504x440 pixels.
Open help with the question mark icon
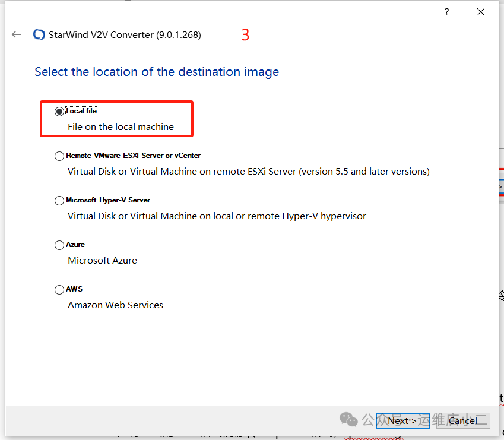pyautogui.click(x=446, y=12)
